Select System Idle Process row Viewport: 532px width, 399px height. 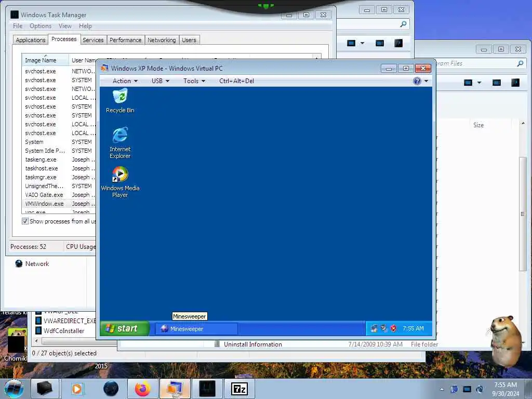(x=59, y=151)
